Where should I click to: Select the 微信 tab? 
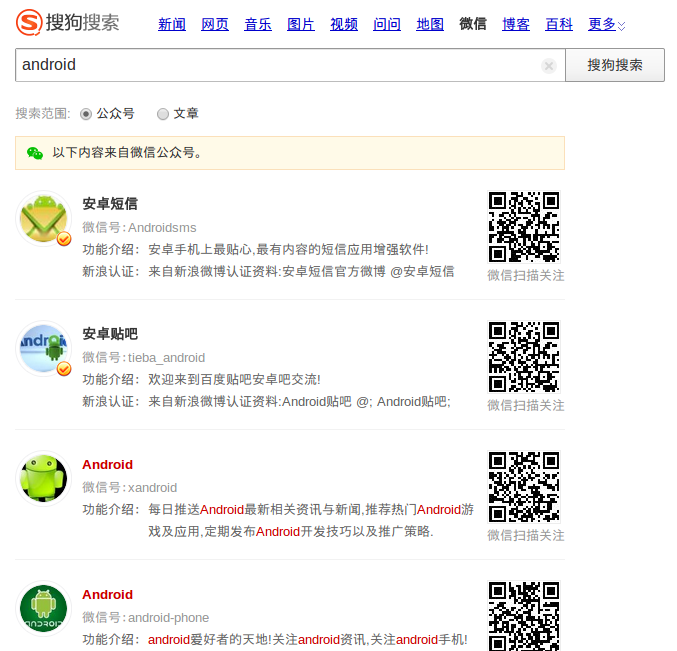pos(473,24)
